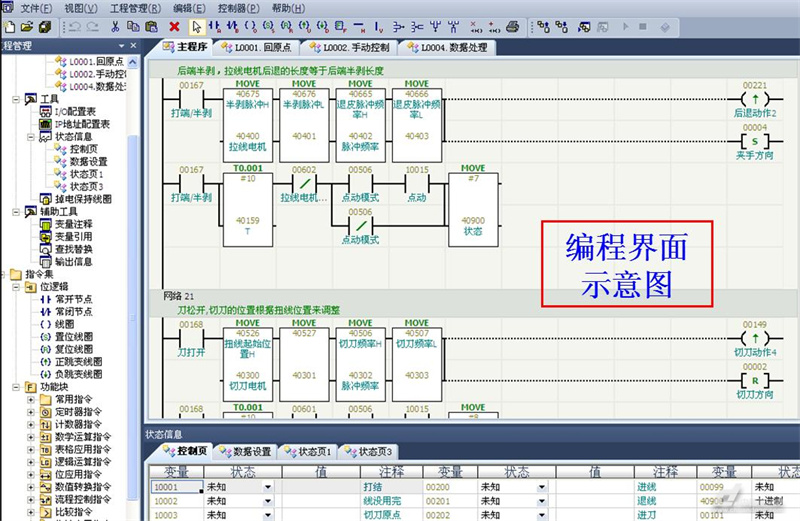800x521 pixels.
Task: Select the 置位线圈 instruction in the tree
Action: (68, 336)
